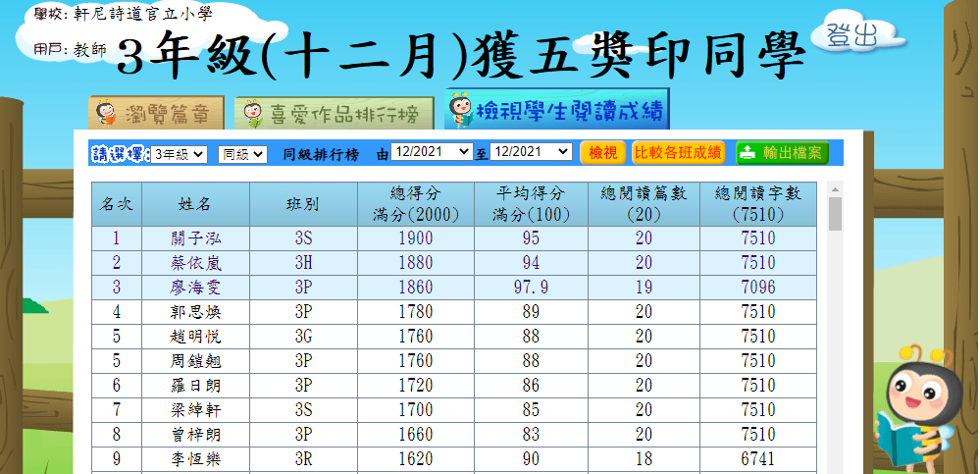Click the page title 3年級(十二月)獲五獎印同學
This screenshot has height=474, width=980.
pos(461,56)
